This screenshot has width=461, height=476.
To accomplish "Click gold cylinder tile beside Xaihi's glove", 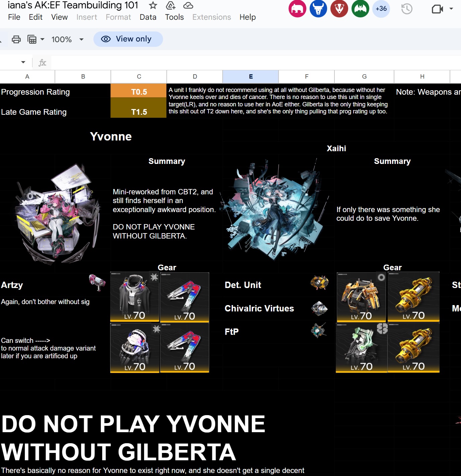I will [x=414, y=348].
